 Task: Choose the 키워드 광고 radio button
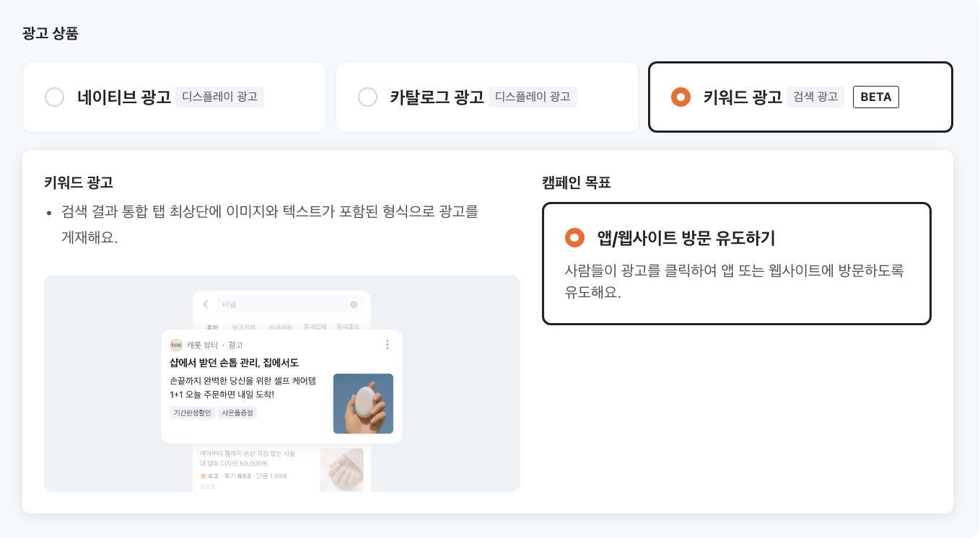pos(681,97)
